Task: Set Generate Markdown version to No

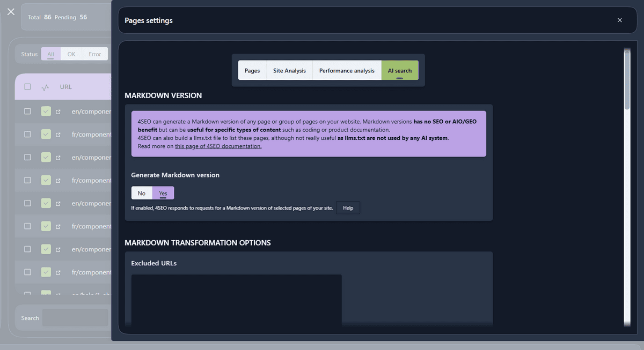Action: (x=142, y=193)
